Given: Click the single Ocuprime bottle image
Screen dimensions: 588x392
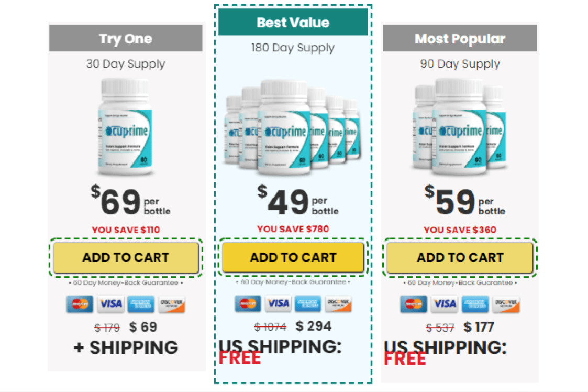Looking at the screenshot, I should tap(126, 126).
